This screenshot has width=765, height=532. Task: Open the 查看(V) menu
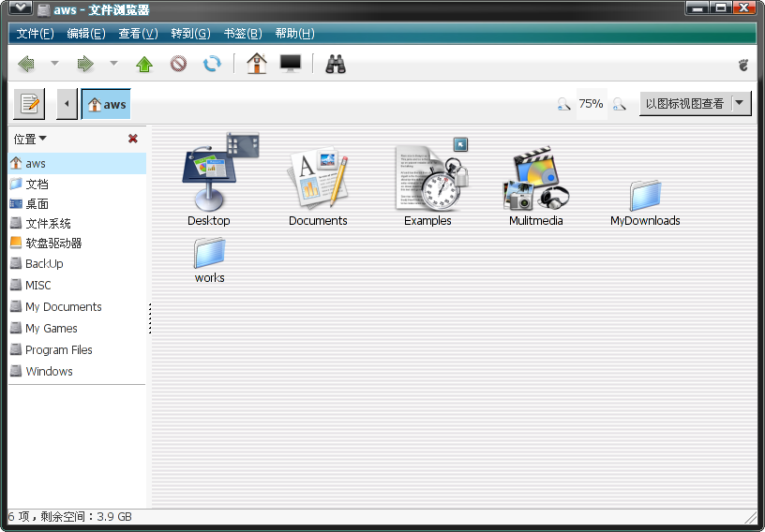(x=138, y=33)
